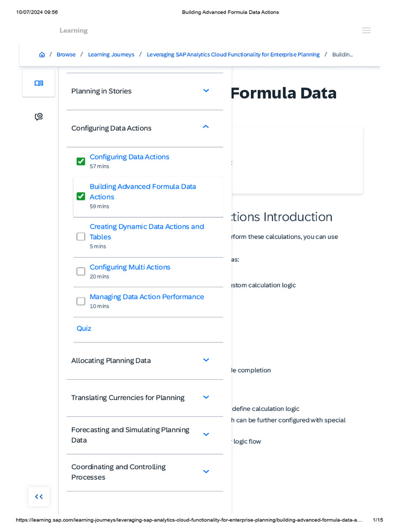Viewport: 399px width, 532px height.
Task: Open Learning Journeys breadcrumb link
Action: click(x=111, y=55)
